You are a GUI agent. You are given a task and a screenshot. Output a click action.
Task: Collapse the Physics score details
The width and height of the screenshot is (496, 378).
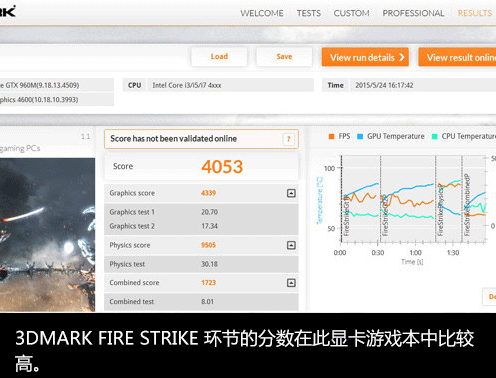coord(291,245)
